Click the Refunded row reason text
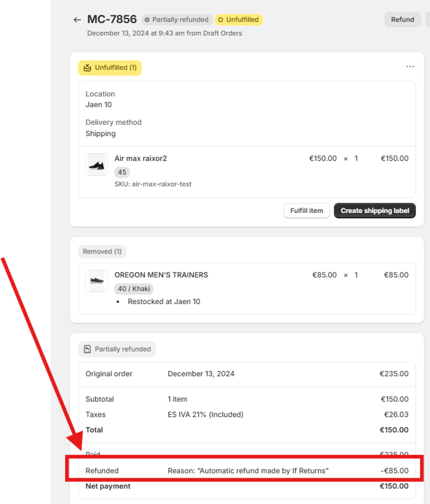 (x=248, y=470)
